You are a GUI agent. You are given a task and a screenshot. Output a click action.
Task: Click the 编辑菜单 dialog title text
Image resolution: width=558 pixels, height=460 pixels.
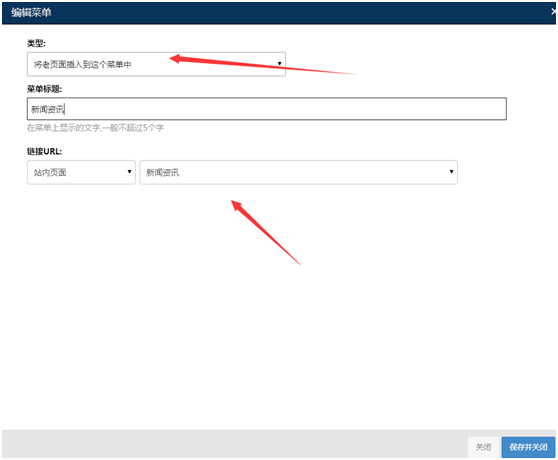[x=31, y=12]
